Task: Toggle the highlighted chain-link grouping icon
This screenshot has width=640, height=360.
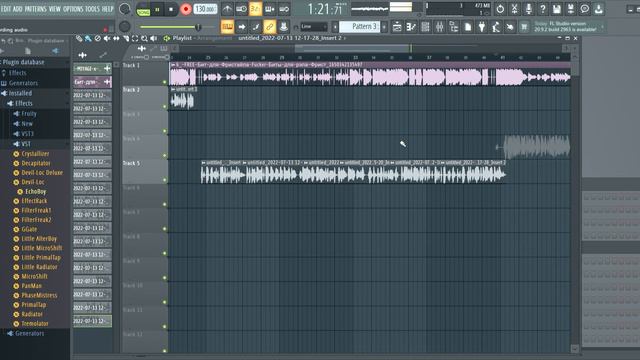Action: pos(270,27)
